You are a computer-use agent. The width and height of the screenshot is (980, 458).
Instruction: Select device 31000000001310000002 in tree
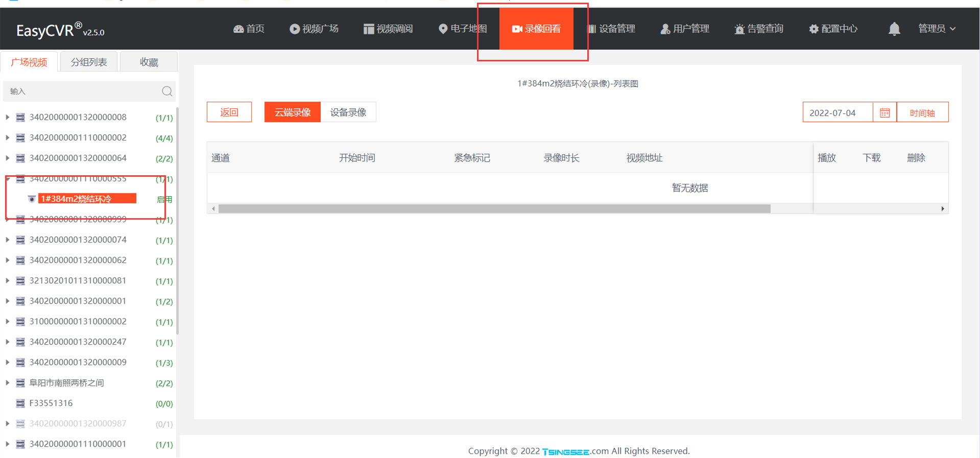point(78,322)
